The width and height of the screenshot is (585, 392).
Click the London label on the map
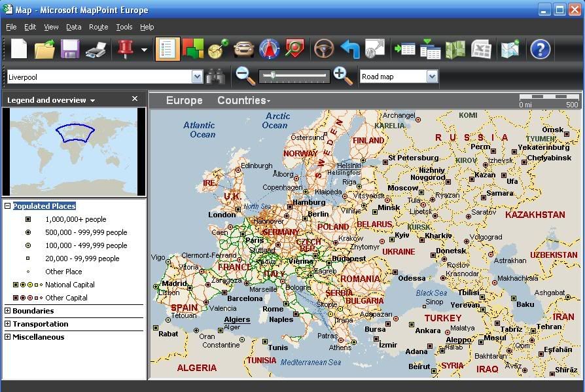[222, 215]
